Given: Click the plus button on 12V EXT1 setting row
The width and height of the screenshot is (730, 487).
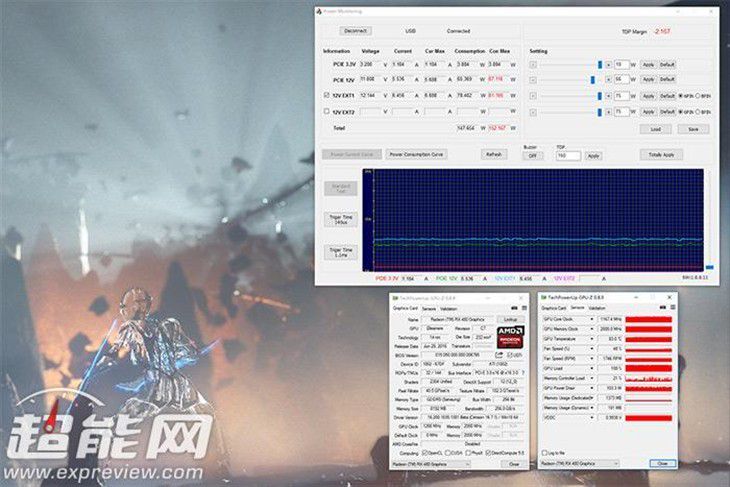Looking at the screenshot, I should point(608,96).
